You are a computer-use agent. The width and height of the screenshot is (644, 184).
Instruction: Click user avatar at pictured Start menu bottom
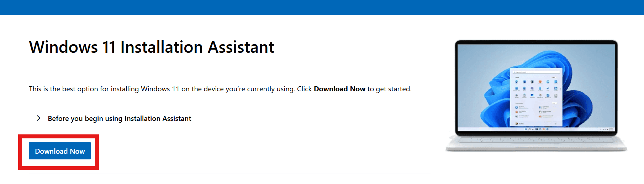pos(516,123)
